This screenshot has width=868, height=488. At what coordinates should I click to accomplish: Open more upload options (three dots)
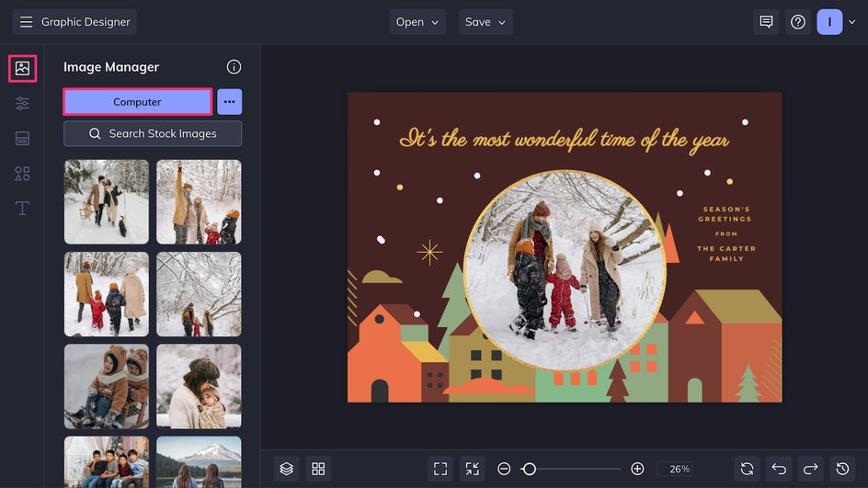[230, 102]
